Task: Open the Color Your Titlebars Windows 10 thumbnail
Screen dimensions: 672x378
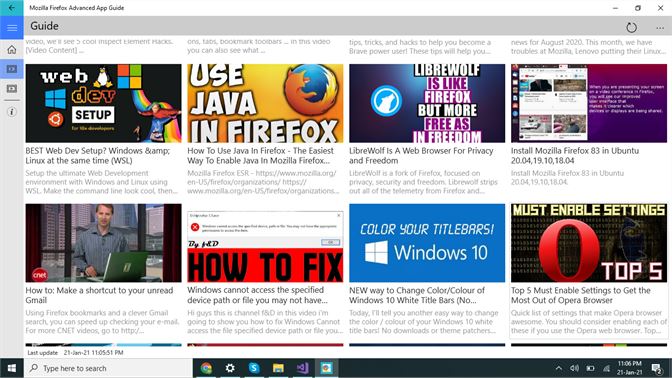Action: (x=427, y=243)
